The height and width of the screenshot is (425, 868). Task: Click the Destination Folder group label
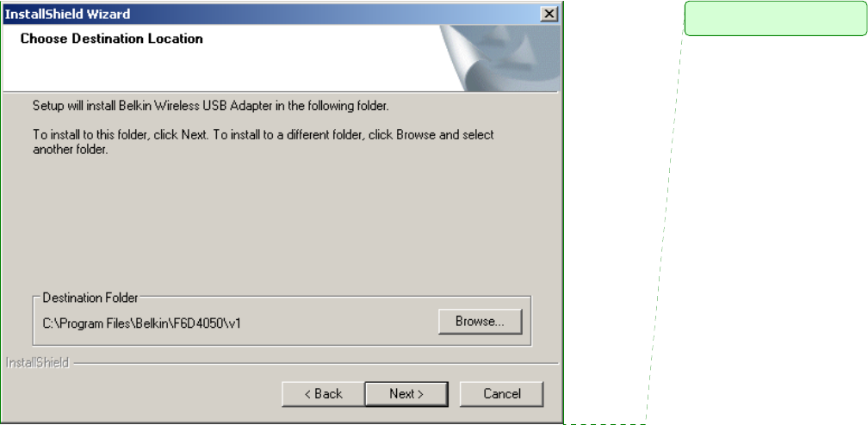click(x=90, y=298)
